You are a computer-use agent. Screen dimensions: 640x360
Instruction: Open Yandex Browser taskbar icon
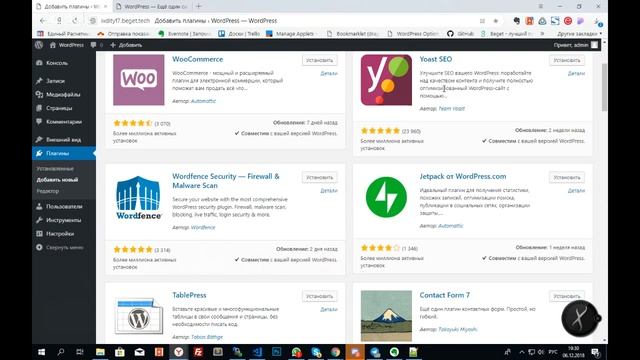point(179,352)
